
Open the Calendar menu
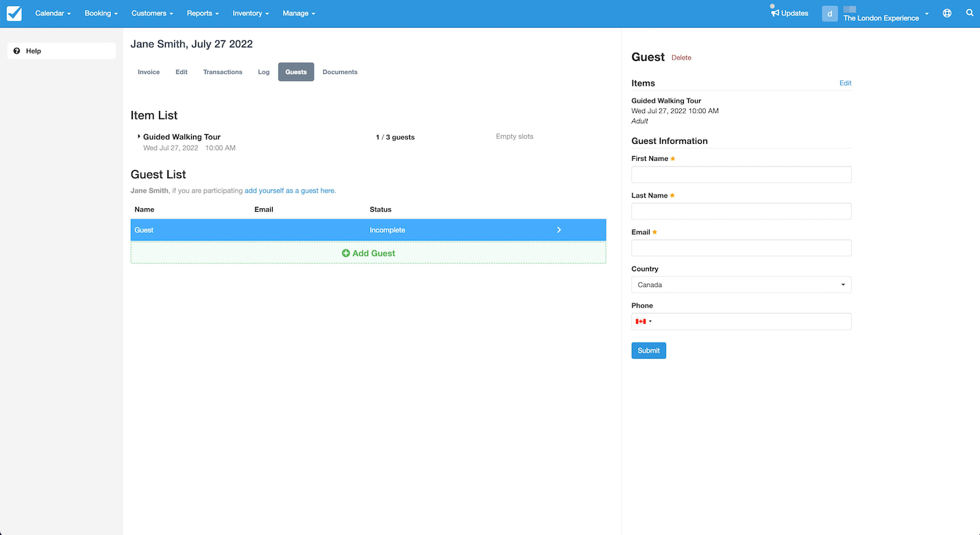(53, 13)
